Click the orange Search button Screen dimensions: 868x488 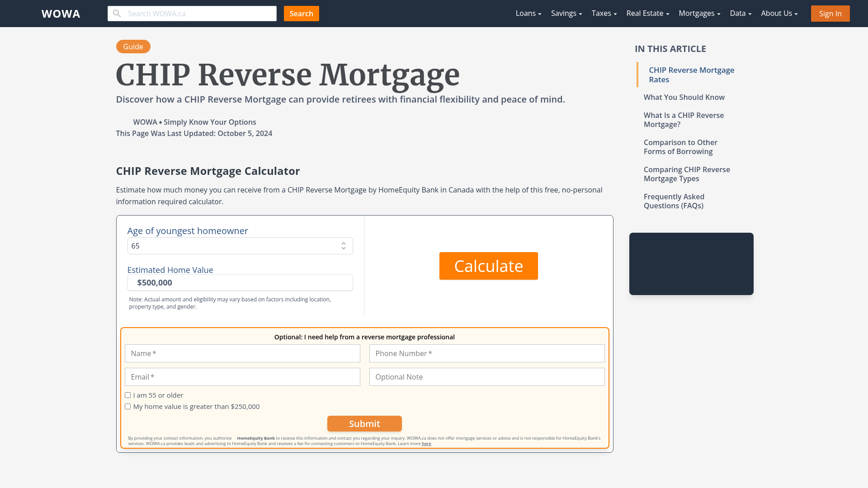point(301,13)
